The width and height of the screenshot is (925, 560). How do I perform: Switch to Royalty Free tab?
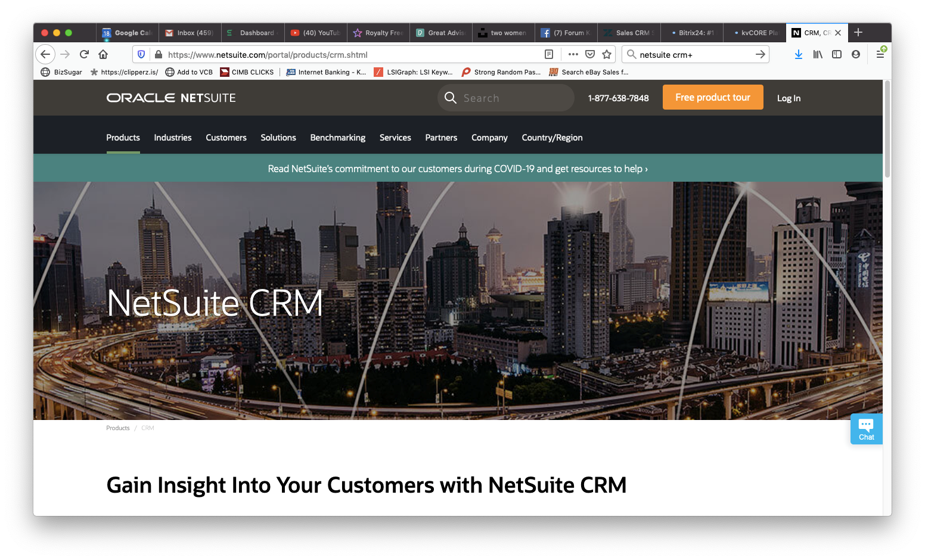378,33
